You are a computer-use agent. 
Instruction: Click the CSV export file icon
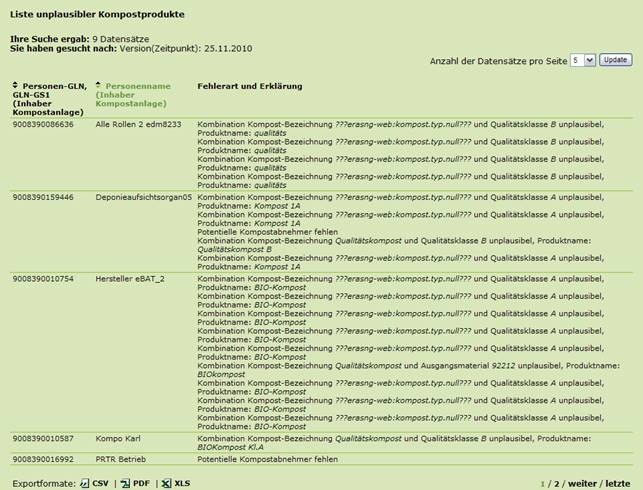tap(84, 483)
